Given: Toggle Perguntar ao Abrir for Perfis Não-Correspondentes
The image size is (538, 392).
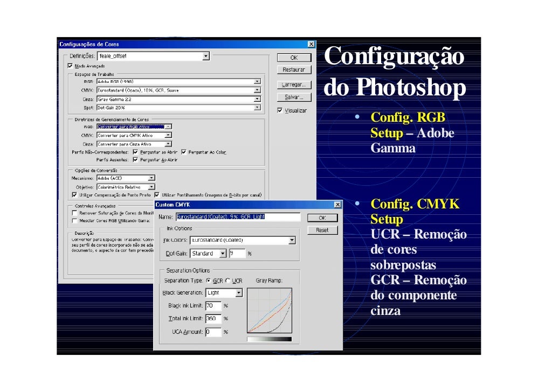Looking at the screenshot, I should click(x=135, y=152).
